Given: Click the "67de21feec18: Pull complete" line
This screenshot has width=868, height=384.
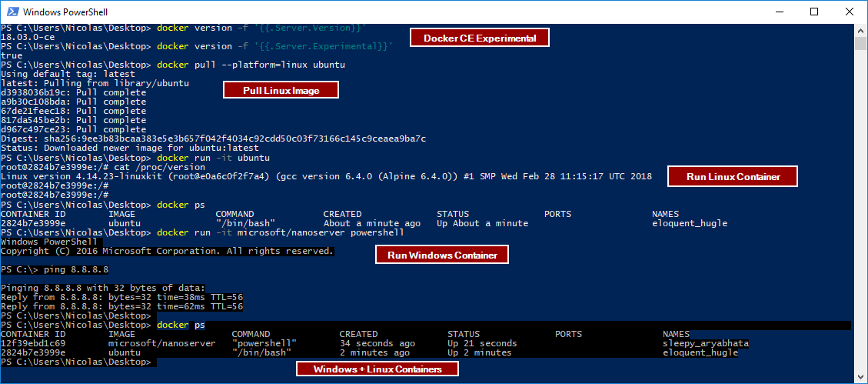Looking at the screenshot, I should pyautogui.click(x=74, y=112).
